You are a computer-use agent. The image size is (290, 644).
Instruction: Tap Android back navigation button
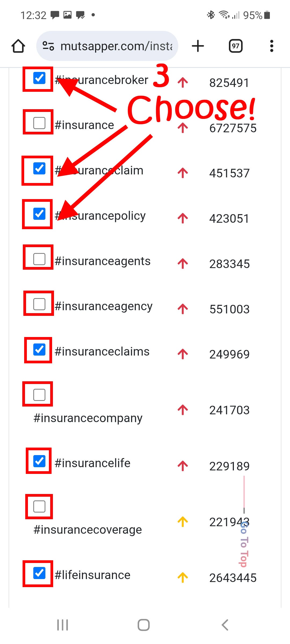click(225, 625)
